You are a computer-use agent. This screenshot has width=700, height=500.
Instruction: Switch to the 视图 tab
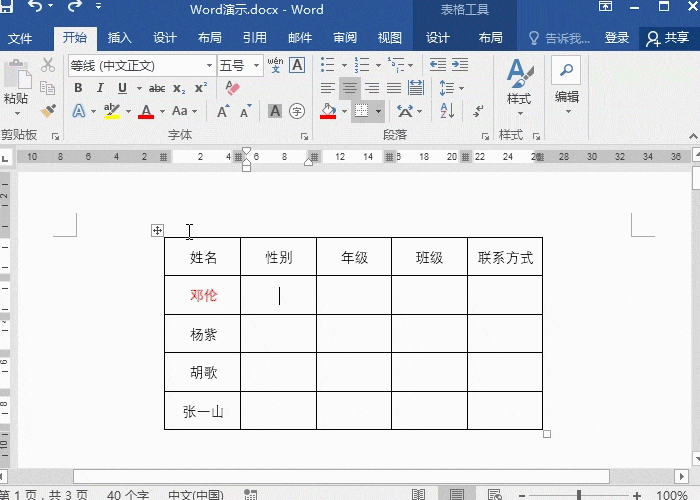390,38
